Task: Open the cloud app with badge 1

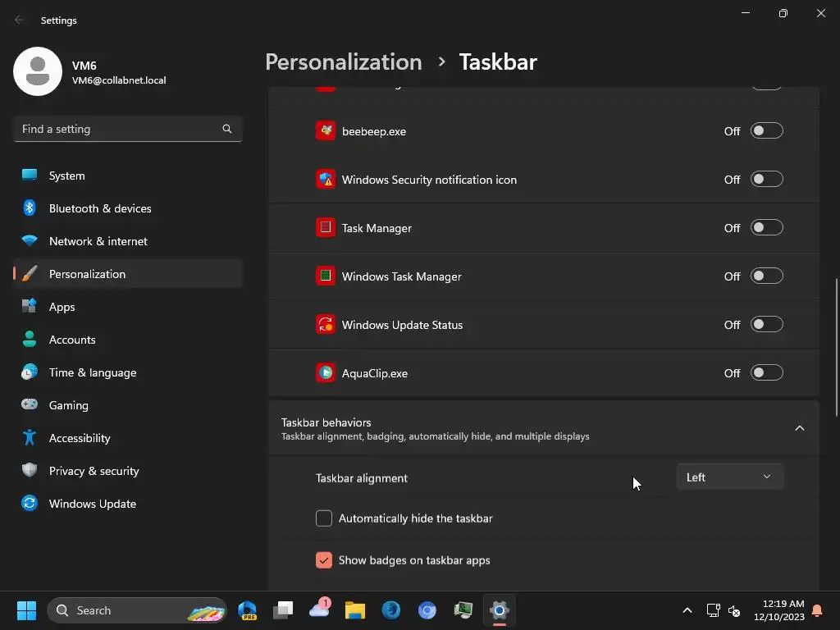Action: (x=319, y=609)
